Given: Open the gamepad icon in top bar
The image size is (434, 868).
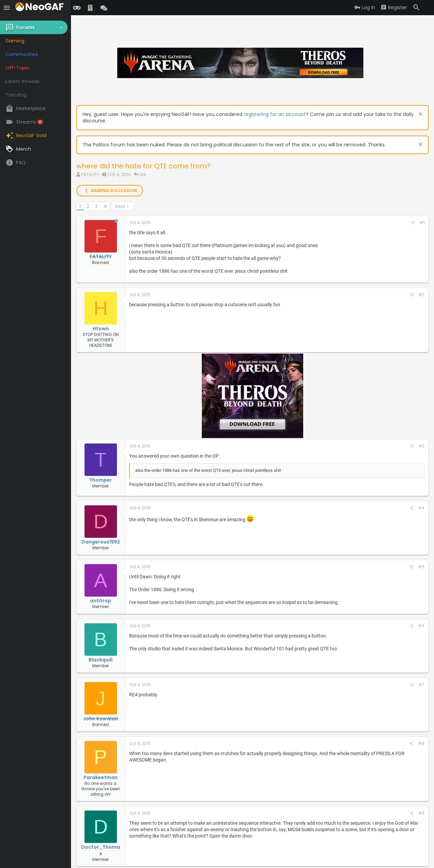Looking at the screenshot, I should (x=77, y=8).
